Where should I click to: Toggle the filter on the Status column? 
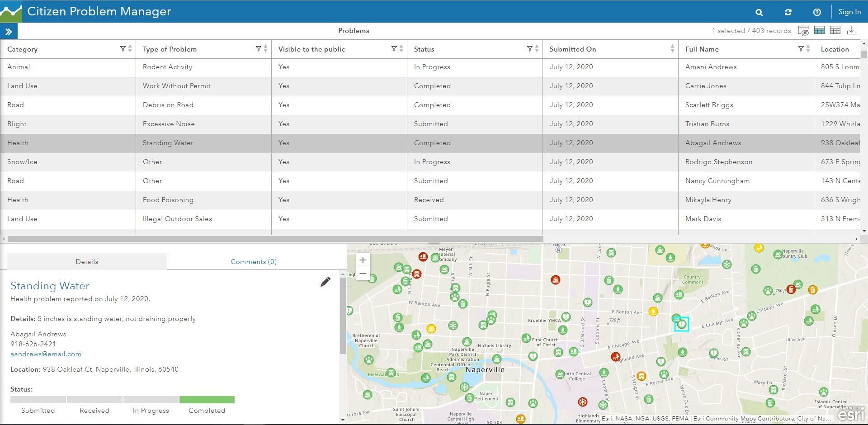point(530,48)
